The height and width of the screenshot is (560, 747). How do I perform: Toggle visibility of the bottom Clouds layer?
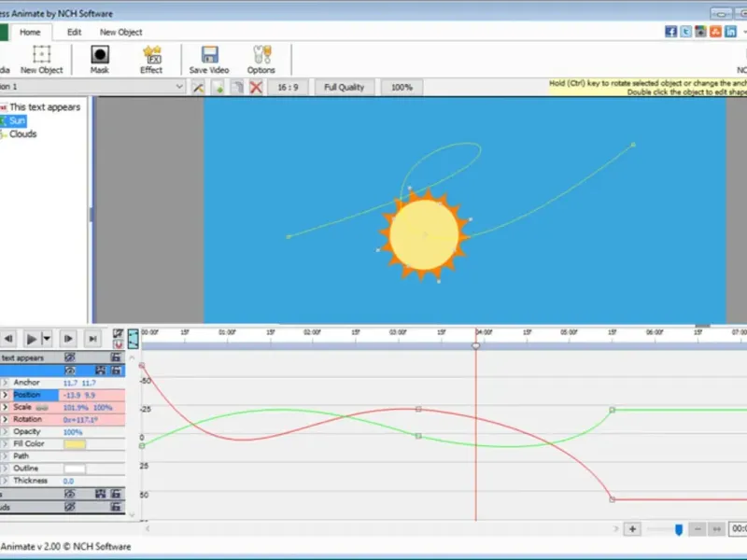[x=70, y=506]
